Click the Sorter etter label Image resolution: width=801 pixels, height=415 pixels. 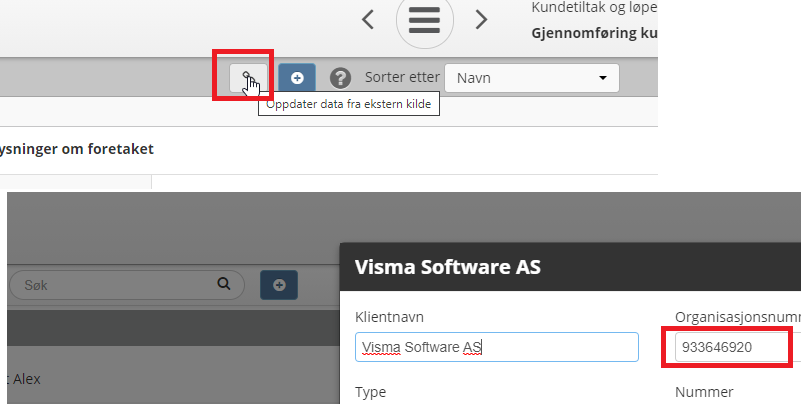[x=402, y=77]
